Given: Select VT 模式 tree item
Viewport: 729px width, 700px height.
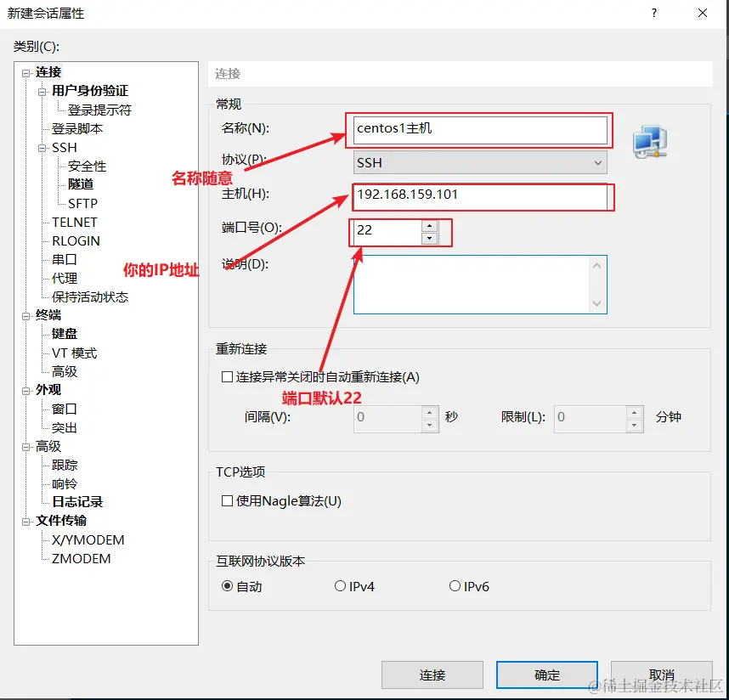Looking at the screenshot, I should point(75,353).
